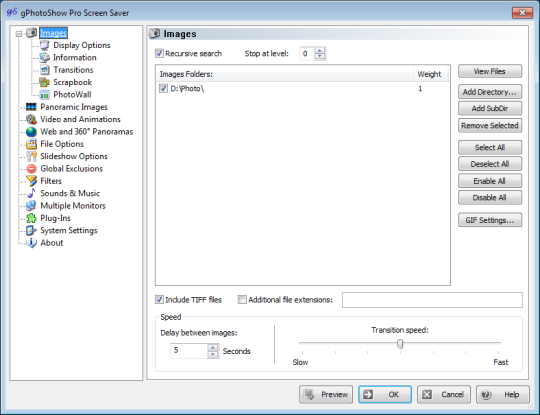The image size is (540, 415).
Task: Click the Select All button
Action: click(490, 147)
